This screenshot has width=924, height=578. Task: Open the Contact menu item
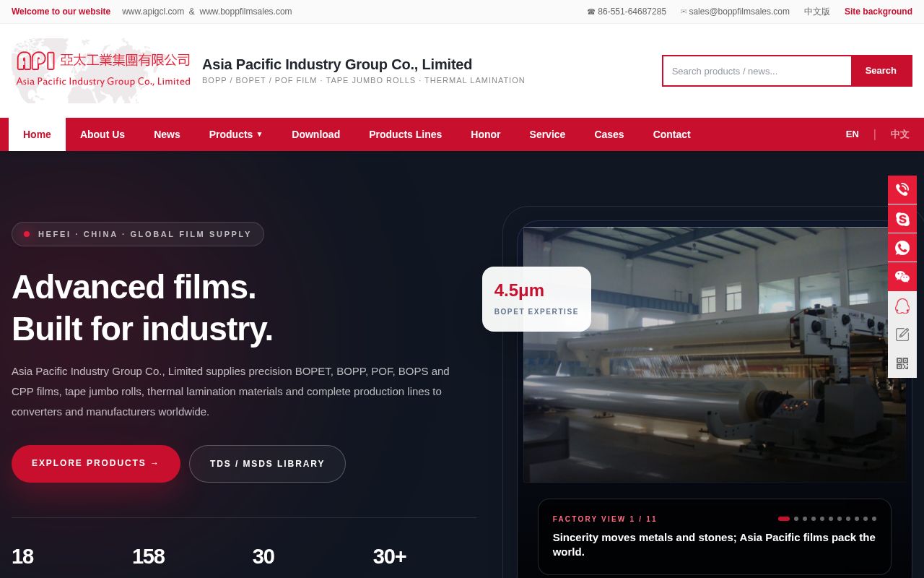click(671, 134)
